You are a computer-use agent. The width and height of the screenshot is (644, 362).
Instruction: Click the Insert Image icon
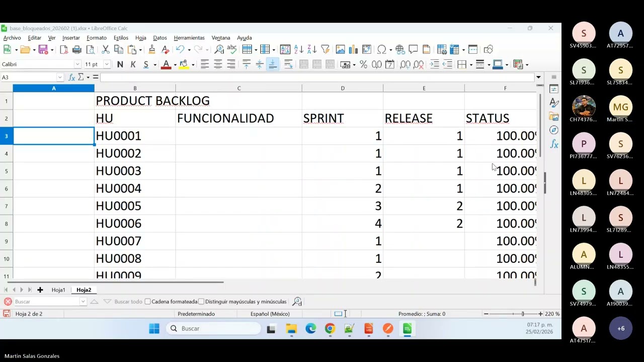(x=340, y=49)
